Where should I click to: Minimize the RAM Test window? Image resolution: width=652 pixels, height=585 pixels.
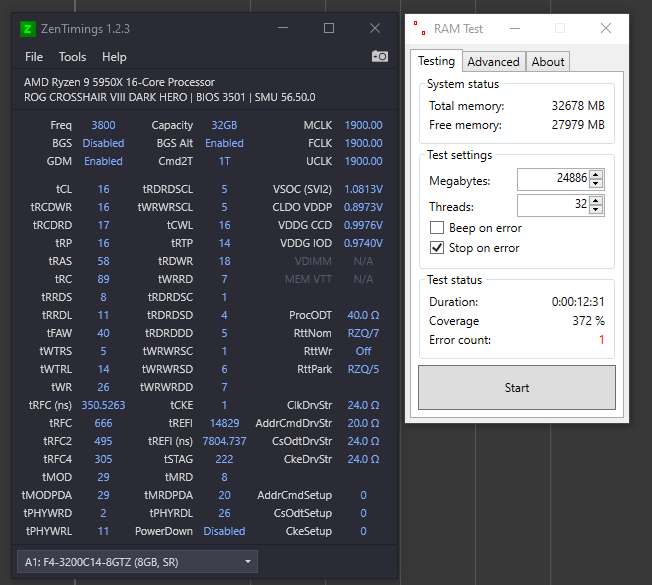click(x=515, y=28)
